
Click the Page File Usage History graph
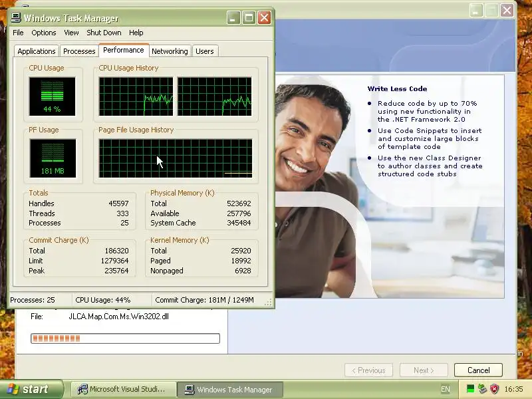tap(176, 158)
